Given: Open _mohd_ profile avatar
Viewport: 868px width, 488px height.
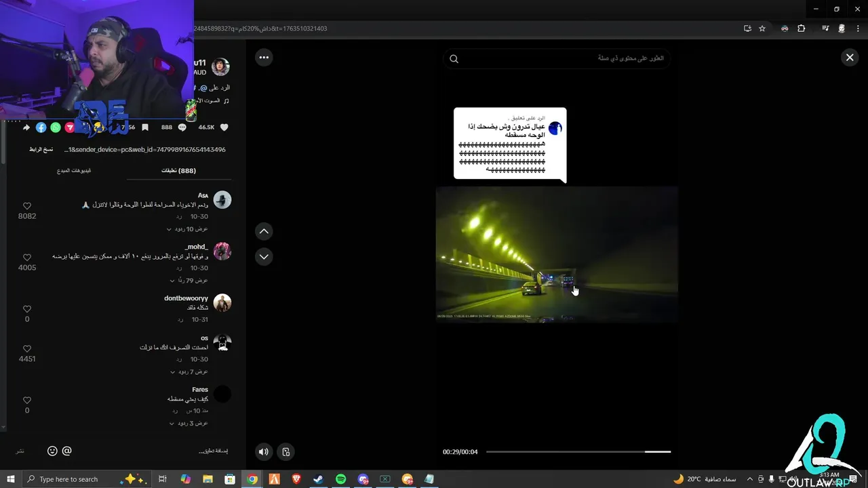Looking at the screenshot, I should tap(222, 251).
